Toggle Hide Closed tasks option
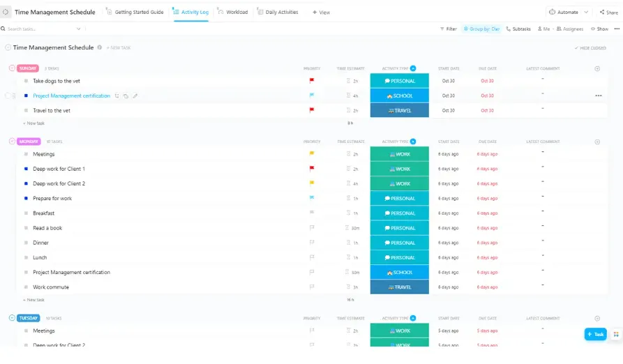 590,48
